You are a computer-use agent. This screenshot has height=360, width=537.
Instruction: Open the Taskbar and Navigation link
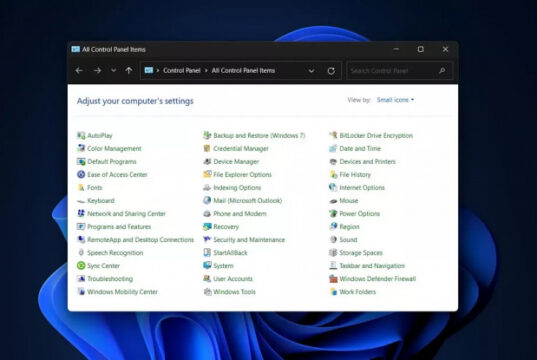(x=372, y=266)
